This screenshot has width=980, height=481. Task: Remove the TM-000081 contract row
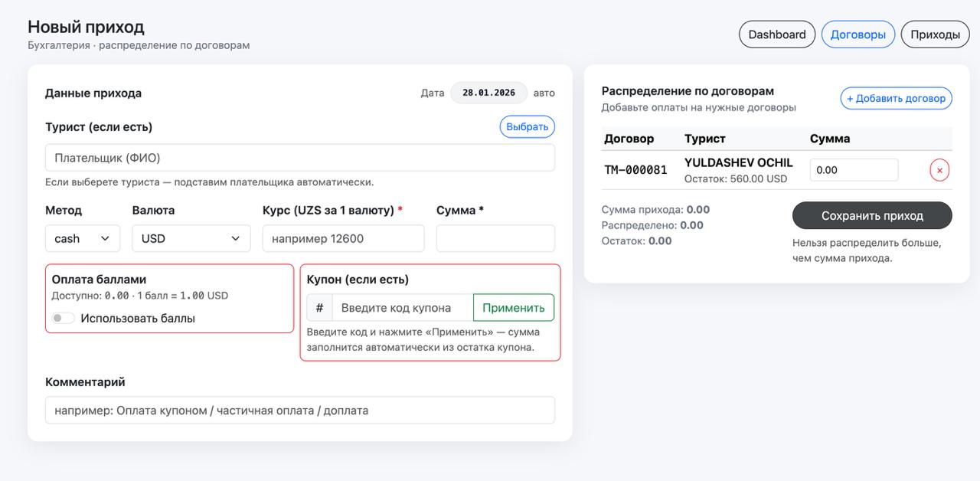pyautogui.click(x=939, y=170)
